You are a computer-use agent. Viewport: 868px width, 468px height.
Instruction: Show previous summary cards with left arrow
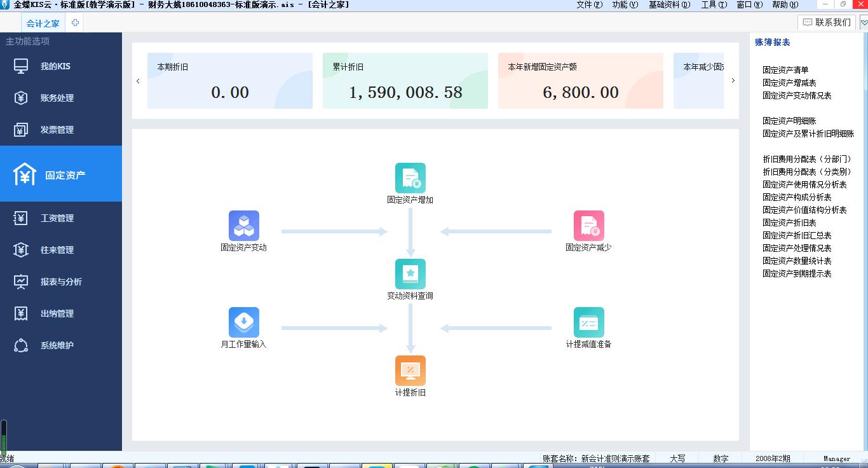[138, 81]
